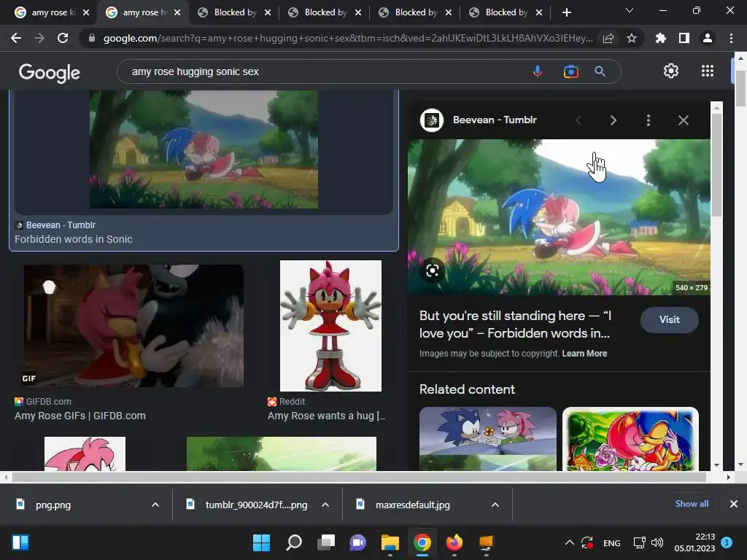
Task: Open the Chrome side panel
Action: pyautogui.click(x=684, y=38)
